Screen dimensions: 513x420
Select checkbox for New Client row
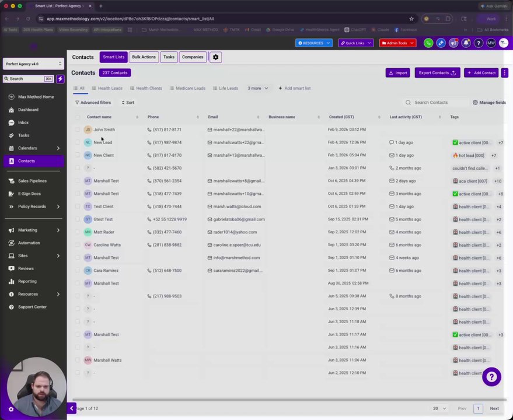pos(78,155)
